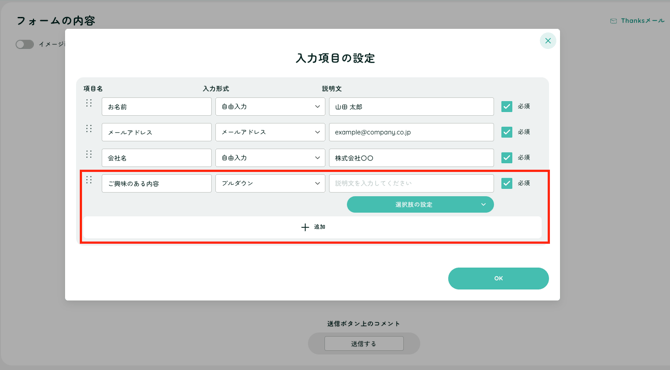Close the 入力項目の設定 dialog with the X icon
Viewport: 670px width, 370px height.
[x=548, y=41]
